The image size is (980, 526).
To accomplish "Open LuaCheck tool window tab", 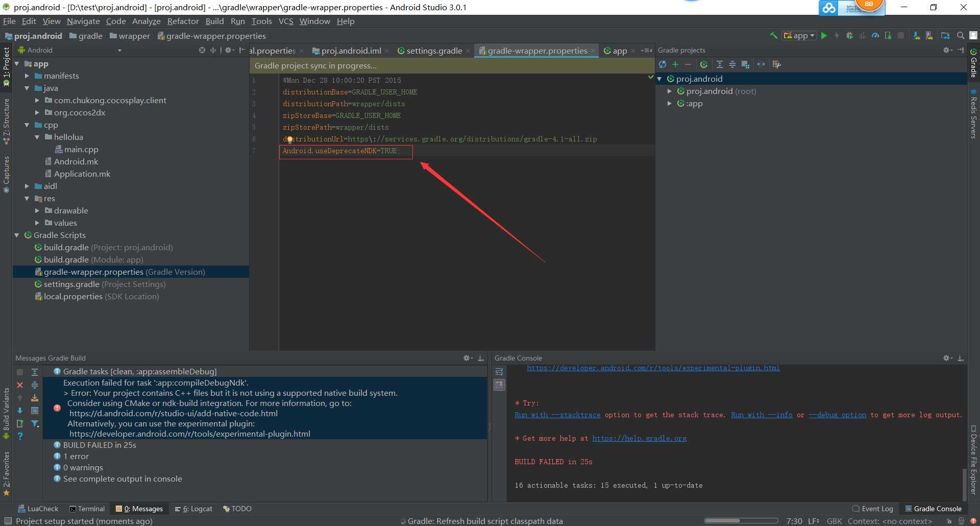I will (38, 509).
